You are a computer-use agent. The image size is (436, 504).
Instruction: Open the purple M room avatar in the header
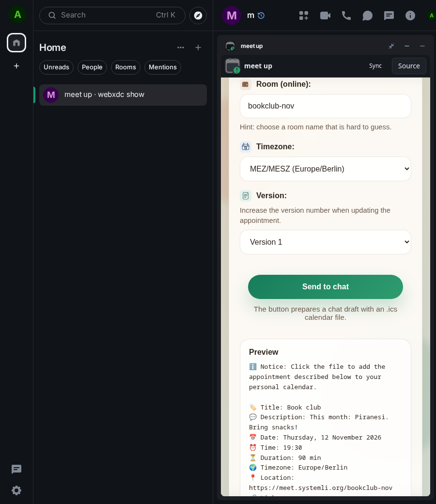pos(232,16)
